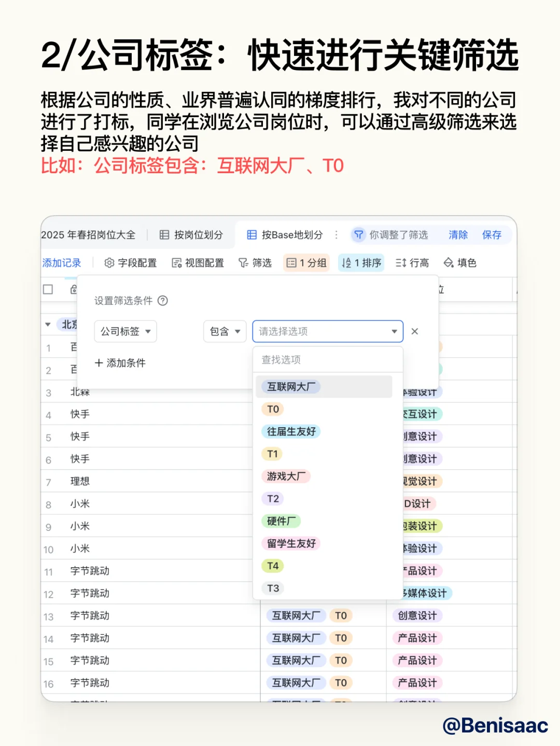Screen dimensions: 560x746
Task: Select the T1 option
Action: [272, 454]
